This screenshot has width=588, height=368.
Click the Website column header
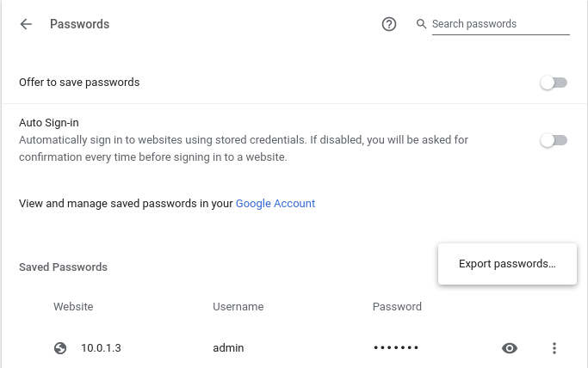73,307
